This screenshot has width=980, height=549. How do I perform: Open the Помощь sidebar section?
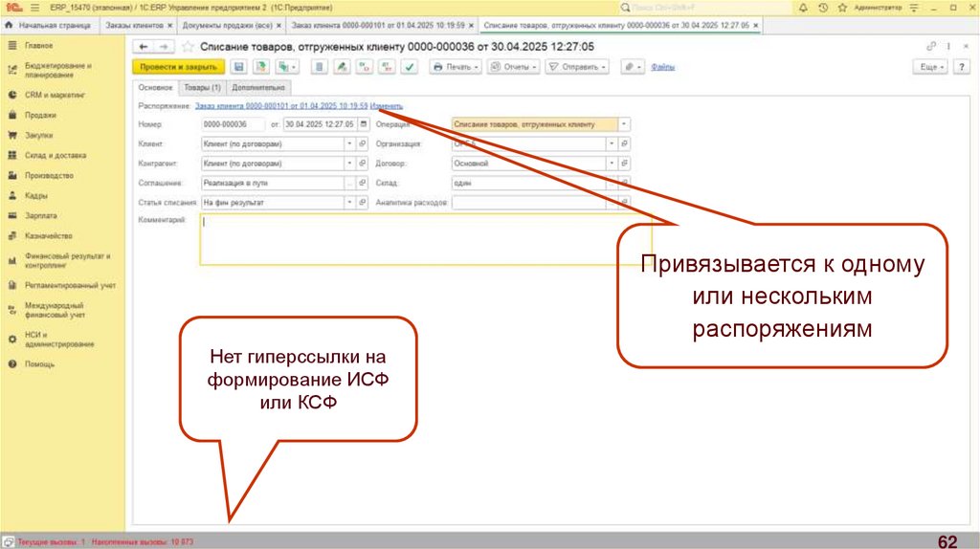39,364
